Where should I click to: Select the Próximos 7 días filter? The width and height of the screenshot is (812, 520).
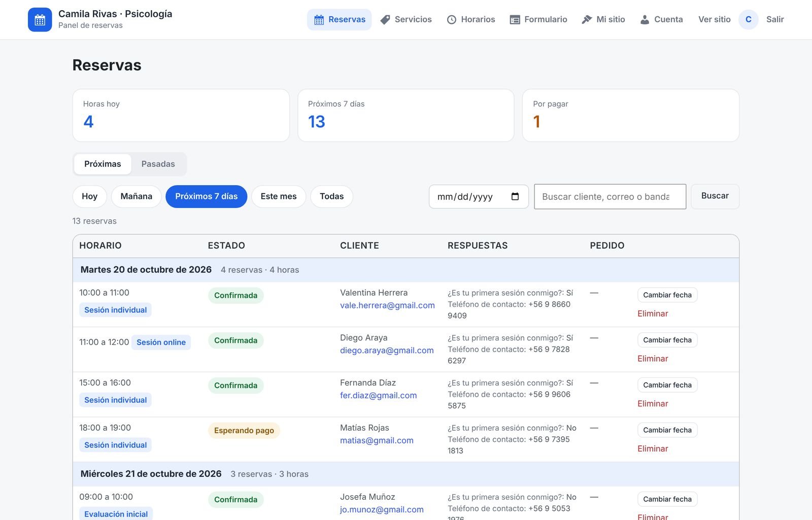[206, 196]
